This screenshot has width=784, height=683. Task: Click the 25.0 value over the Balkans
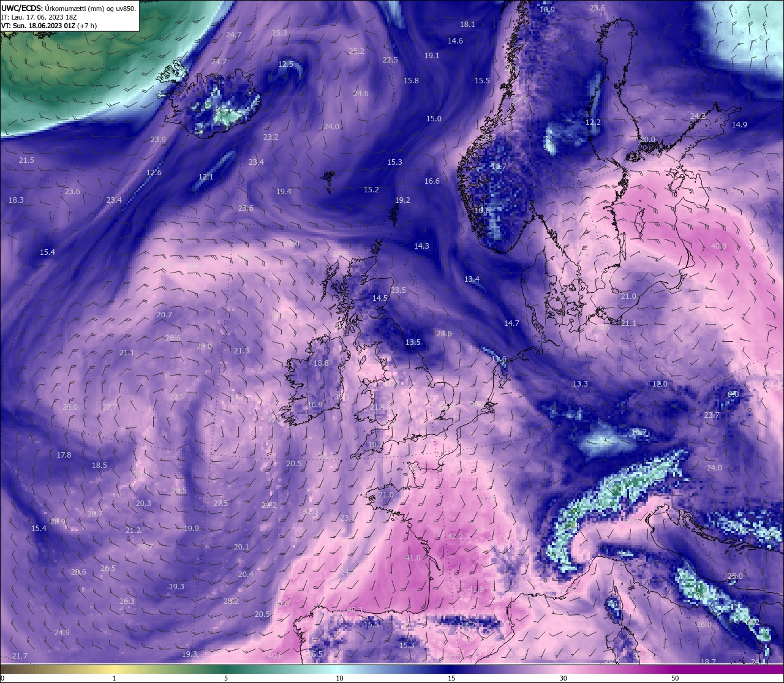click(x=735, y=576)
